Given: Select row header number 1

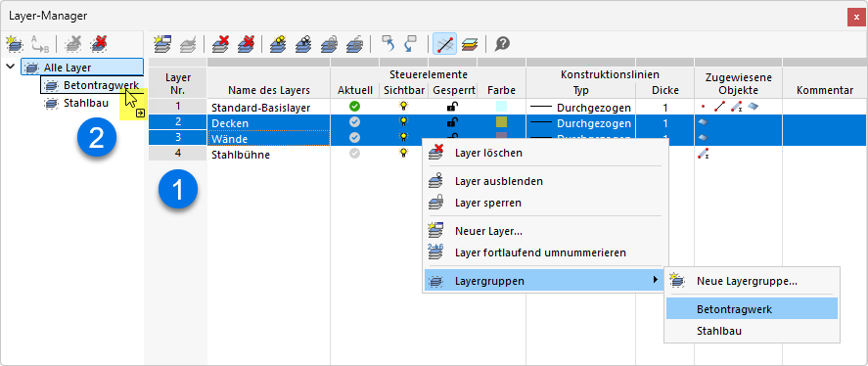Looking at the screenshot, I should (x=178, y=106).
